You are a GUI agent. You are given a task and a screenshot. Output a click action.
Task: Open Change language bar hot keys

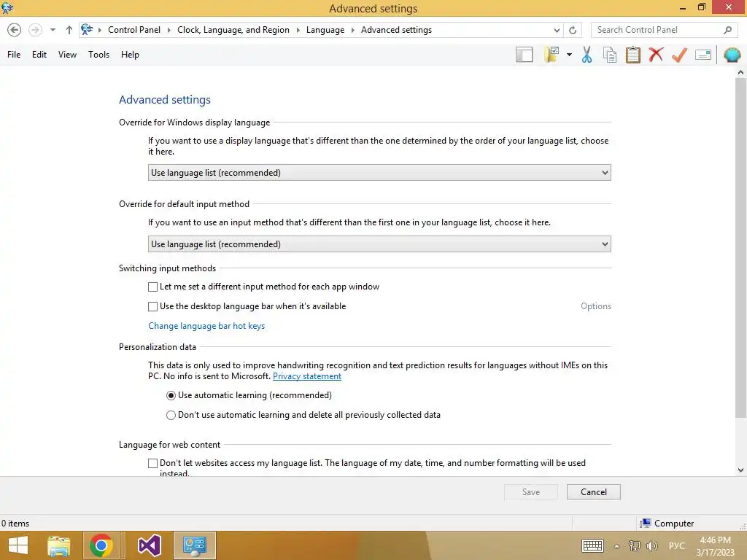click(206, 326)
